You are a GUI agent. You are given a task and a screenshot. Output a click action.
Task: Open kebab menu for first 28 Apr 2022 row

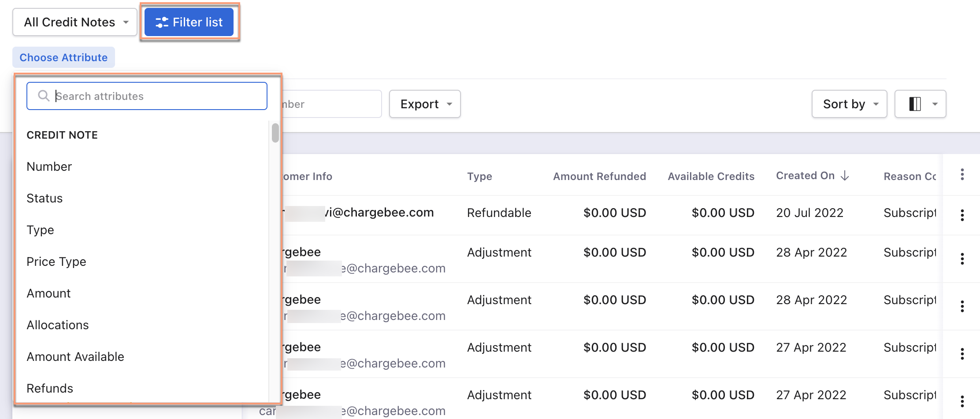pyautogui.click(x=962, y=259)
